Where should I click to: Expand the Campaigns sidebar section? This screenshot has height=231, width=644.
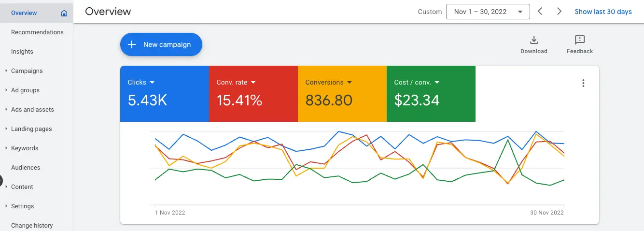[x=6, y=71]
